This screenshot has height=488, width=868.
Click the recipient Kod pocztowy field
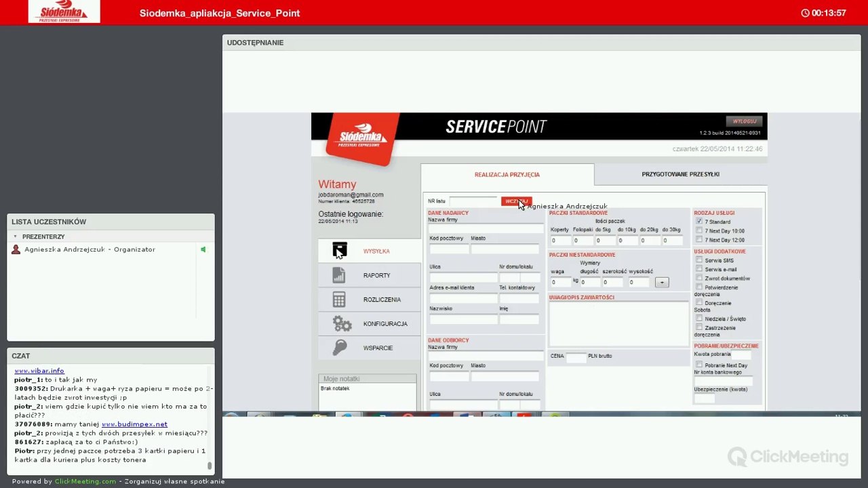(x=449, y=376)
